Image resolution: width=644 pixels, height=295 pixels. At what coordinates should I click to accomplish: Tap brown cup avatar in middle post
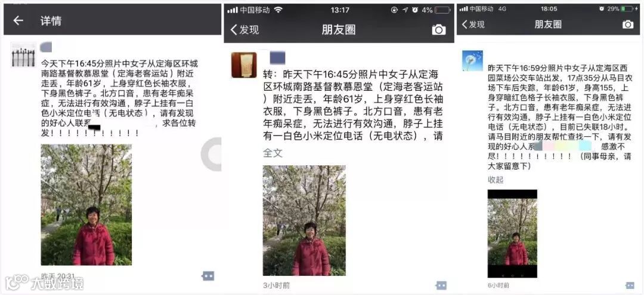click(244, 65)
